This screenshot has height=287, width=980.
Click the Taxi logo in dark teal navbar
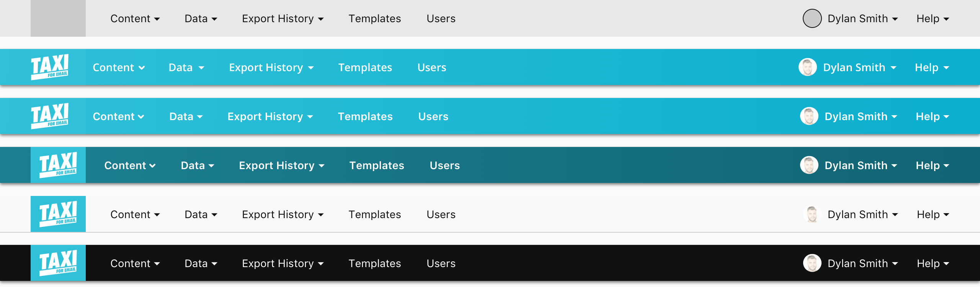click(x=58, y=165)
